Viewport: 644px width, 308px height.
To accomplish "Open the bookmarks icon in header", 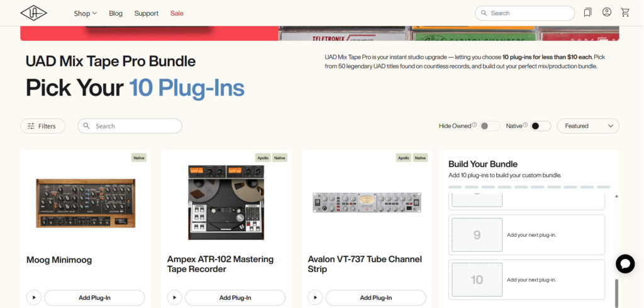I will tap(588, 13).
